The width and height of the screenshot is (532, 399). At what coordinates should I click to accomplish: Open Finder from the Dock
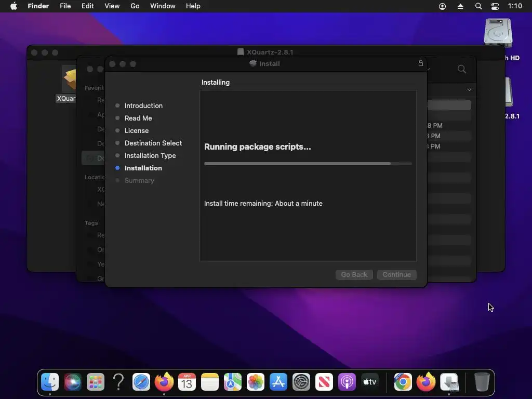tap(50, 382)
